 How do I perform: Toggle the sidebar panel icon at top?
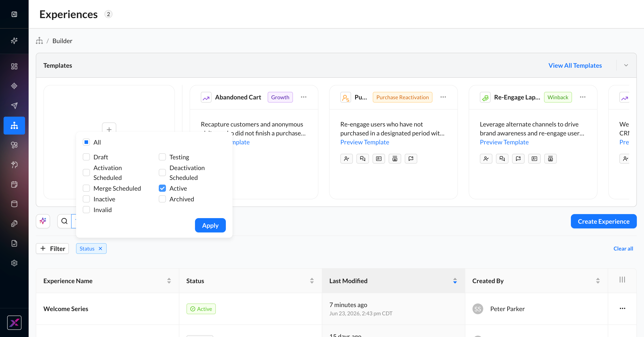(x=14, y=14)
